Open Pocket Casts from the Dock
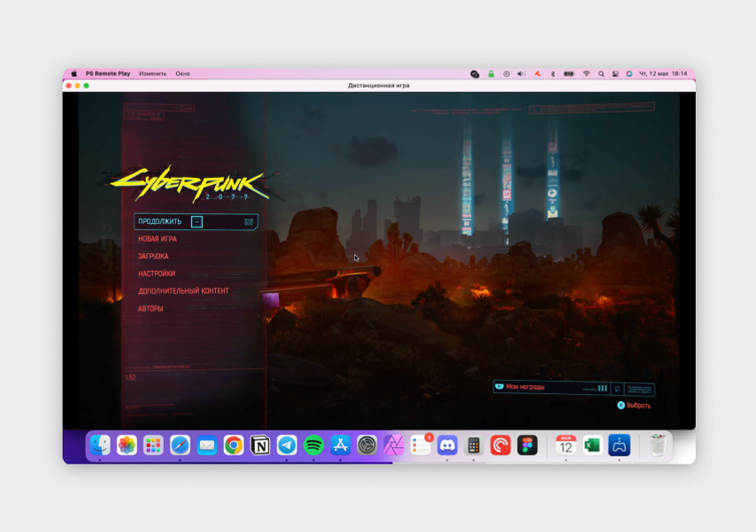Image resolution: width=756 pixels, height=532 pixels. tap(500, 445)
